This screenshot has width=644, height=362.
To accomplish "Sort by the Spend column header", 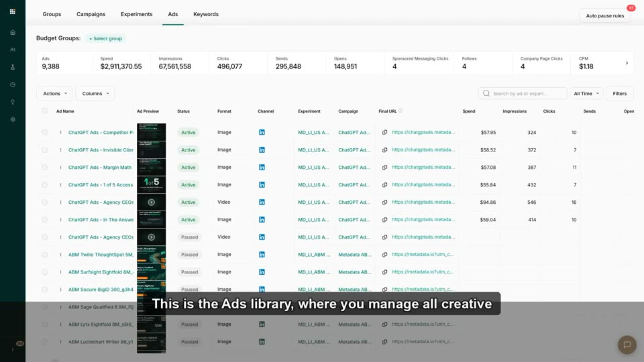I will point(469,111).
